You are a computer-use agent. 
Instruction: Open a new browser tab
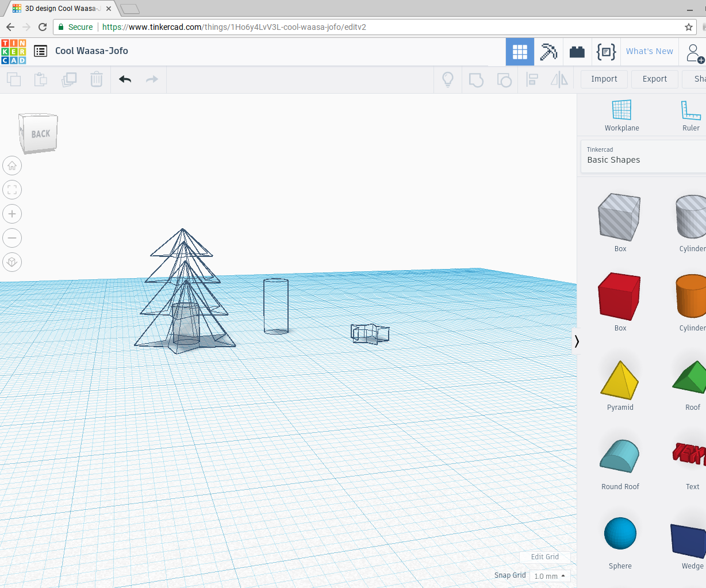click(130, 9)
